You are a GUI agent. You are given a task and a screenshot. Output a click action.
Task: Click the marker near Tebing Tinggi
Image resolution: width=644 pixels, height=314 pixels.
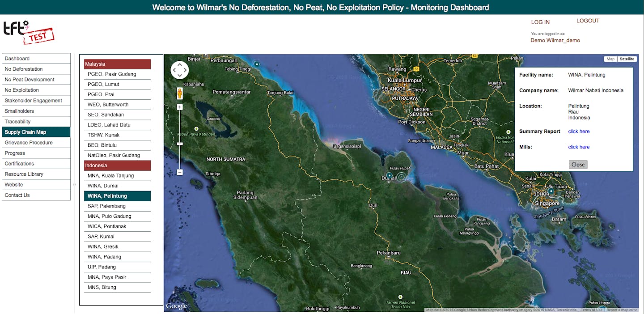(x=257, y=64)
